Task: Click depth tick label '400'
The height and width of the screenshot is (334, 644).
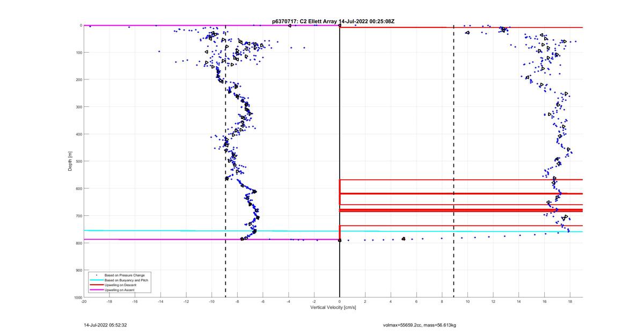Action: 78,134
